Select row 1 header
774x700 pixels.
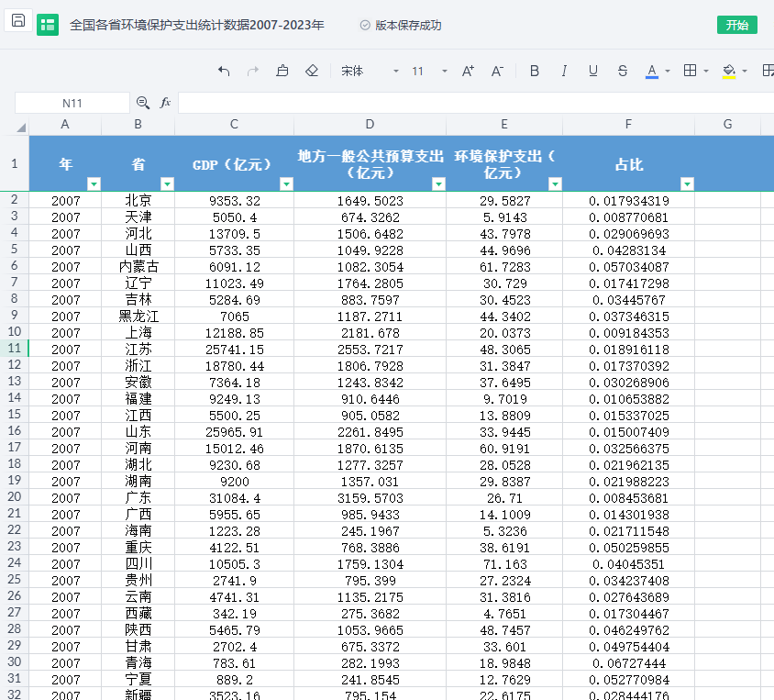pos(15,163)
